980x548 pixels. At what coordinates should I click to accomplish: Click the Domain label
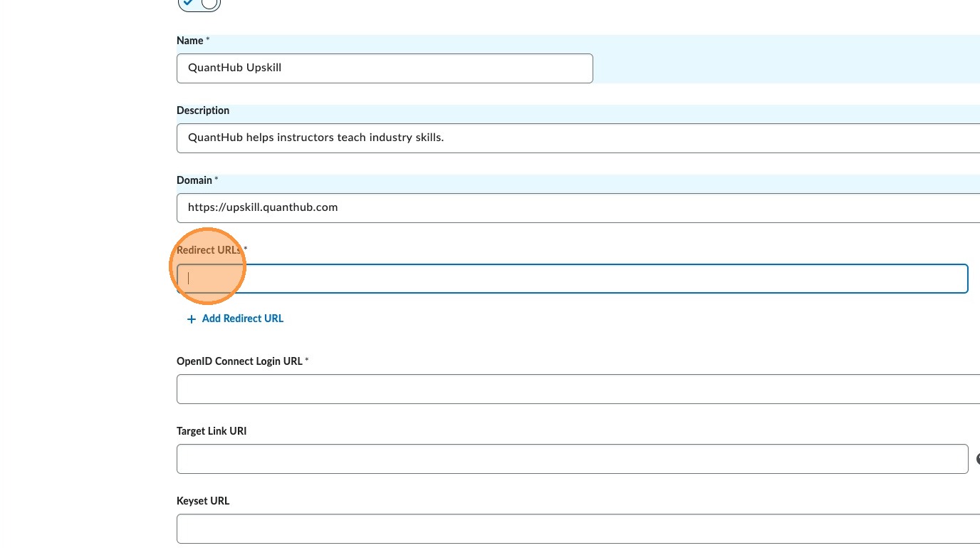click(194, 180)
